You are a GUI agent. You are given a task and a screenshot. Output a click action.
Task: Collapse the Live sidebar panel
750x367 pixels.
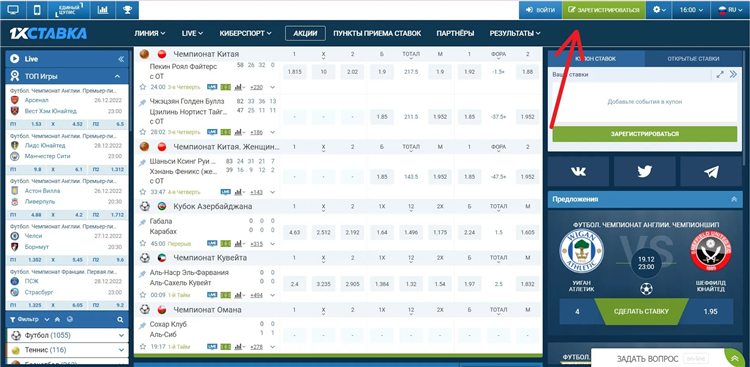(121, 59)
